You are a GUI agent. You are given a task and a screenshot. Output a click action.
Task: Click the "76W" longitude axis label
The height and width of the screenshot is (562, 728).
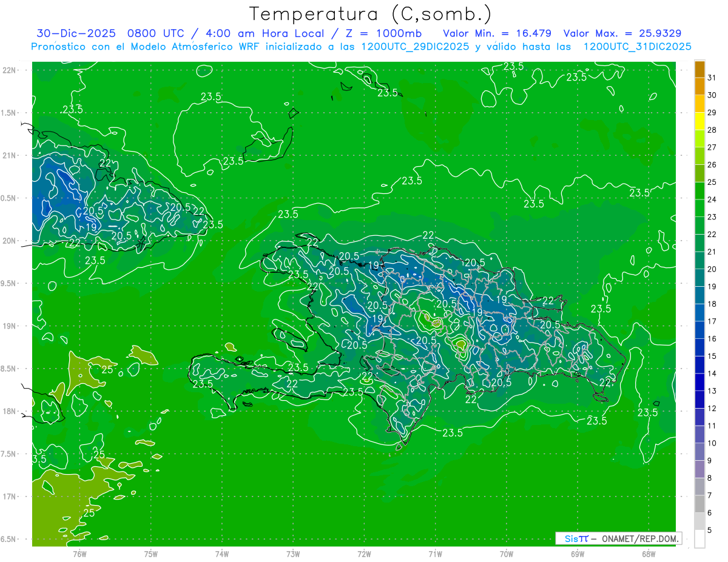(x=79, y=554)
